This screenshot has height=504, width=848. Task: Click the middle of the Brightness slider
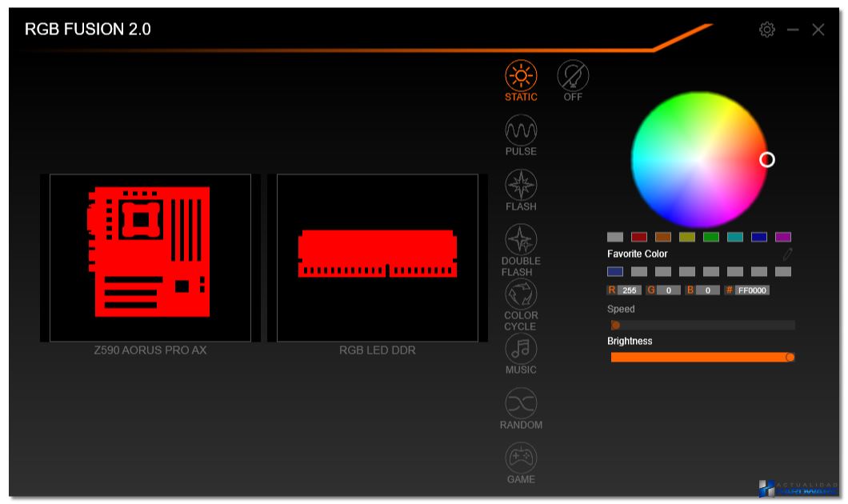click(x=702, y=357)
